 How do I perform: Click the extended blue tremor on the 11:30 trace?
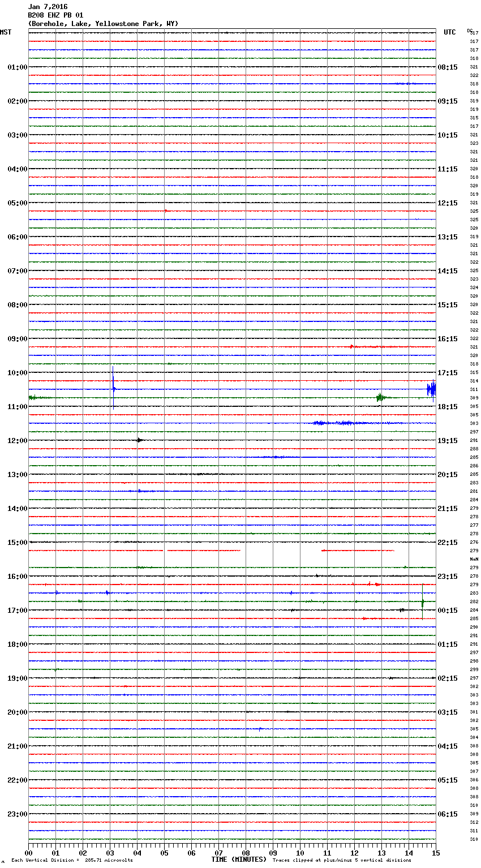351,423
